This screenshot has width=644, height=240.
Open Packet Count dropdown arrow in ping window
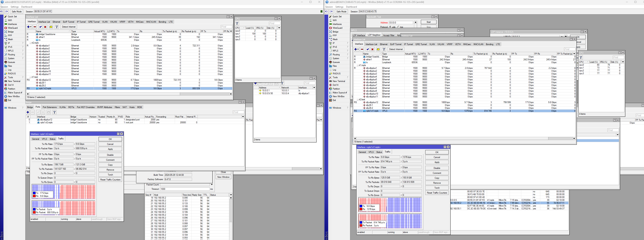tap(211, 184)
